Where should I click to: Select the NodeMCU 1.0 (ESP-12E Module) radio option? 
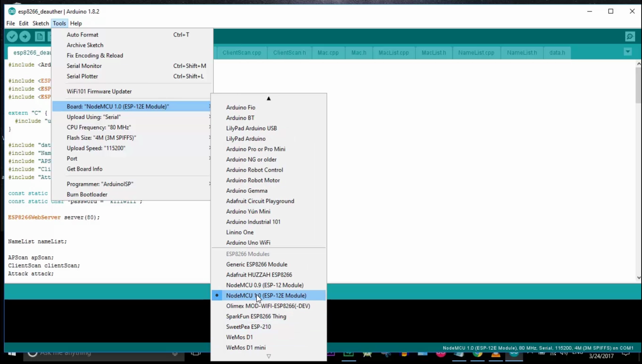(266, 296)
